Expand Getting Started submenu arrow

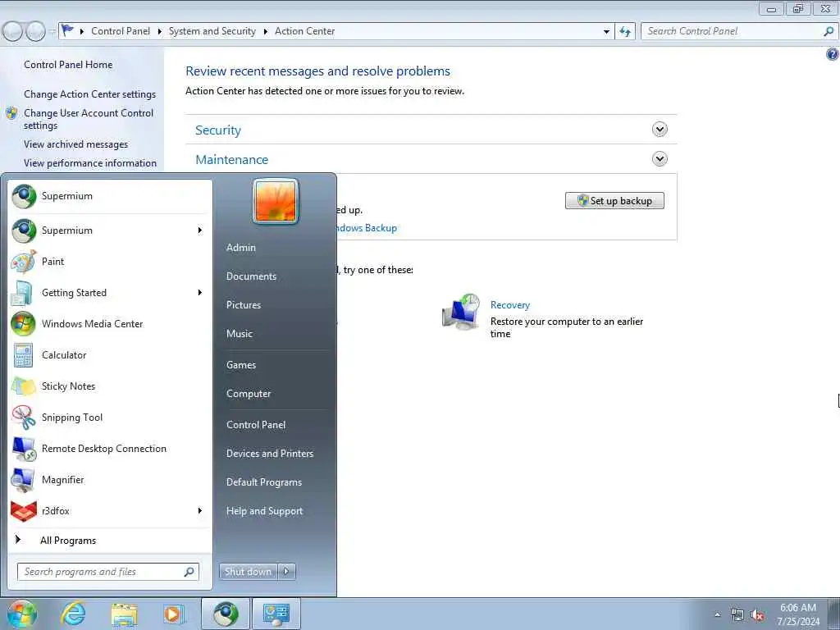pyautogui.click(x=200, y=293)
